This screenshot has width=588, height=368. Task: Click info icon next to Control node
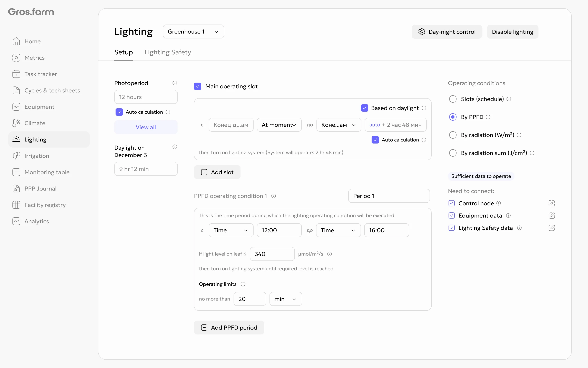(499, 203)
